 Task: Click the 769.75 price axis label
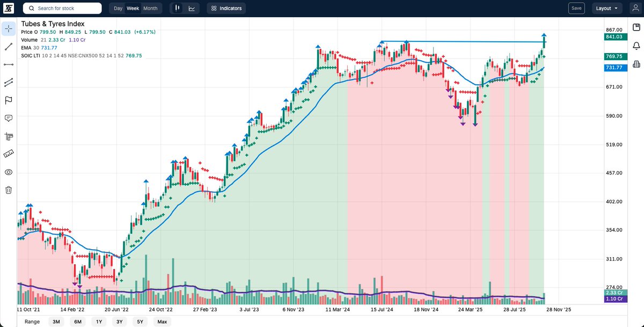[x=614, y=56]
